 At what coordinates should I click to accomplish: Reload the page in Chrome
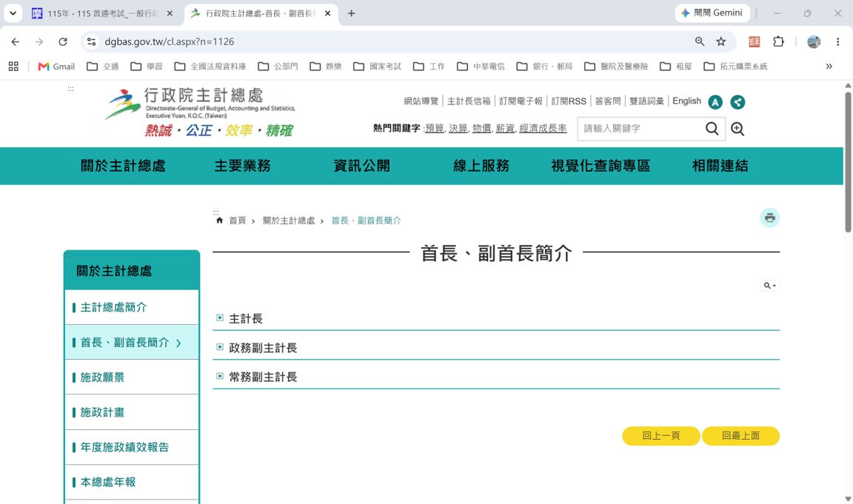click(x=63, y=42)
